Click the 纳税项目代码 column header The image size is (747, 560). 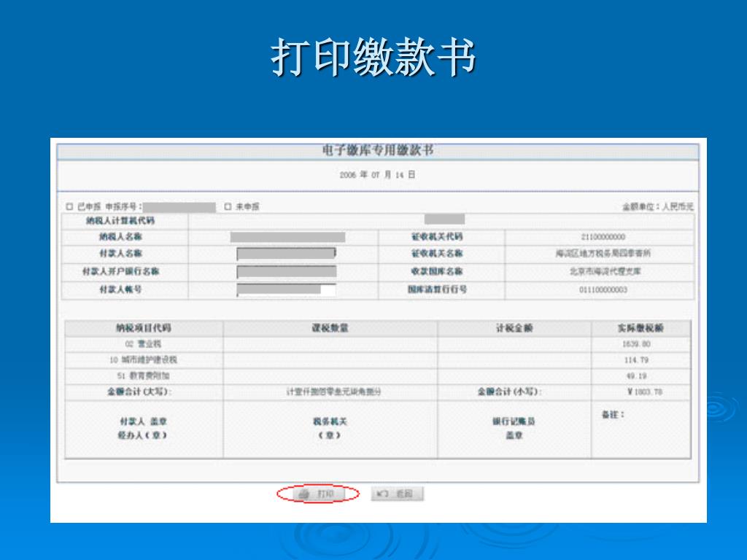[144, 328]
